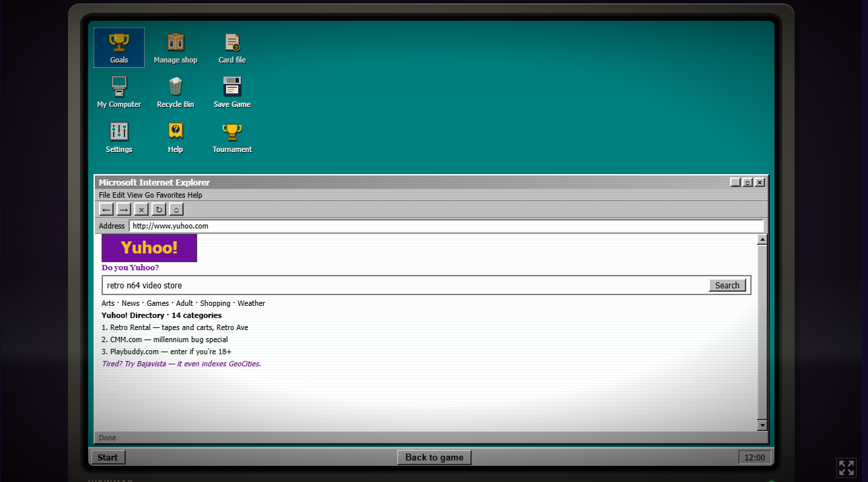Toggle fullscreen with the corner expand icon
868x482 pixels.
(x=846, y=467)
